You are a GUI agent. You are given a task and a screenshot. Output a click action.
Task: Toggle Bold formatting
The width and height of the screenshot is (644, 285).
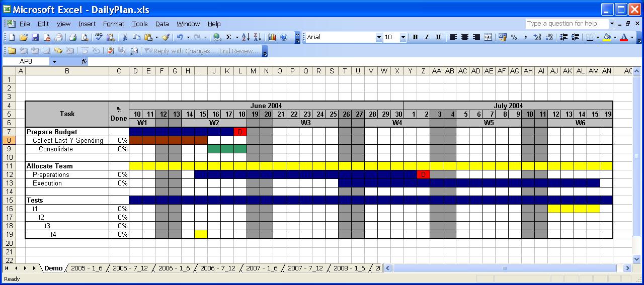pos(415,37)
